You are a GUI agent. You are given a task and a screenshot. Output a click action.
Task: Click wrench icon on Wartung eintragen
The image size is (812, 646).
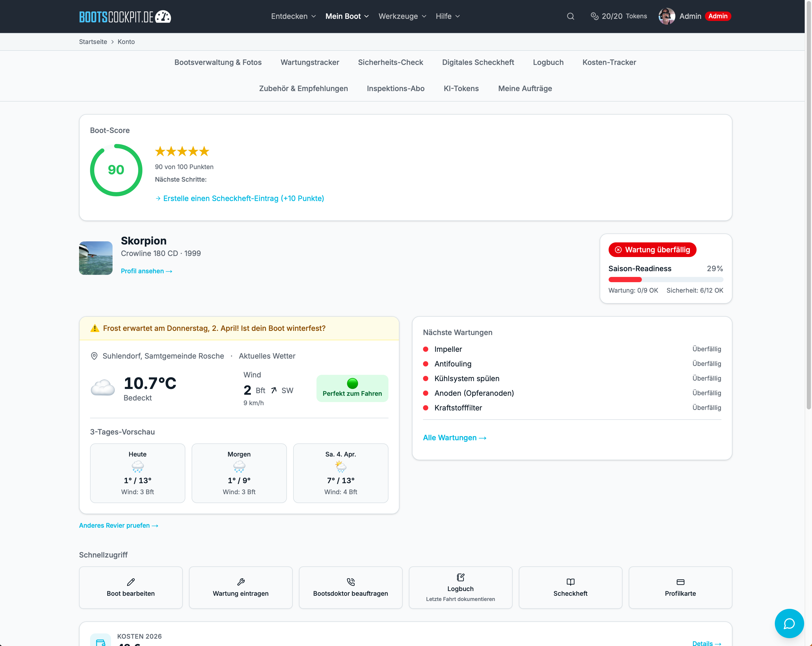[x=241, y=582]
